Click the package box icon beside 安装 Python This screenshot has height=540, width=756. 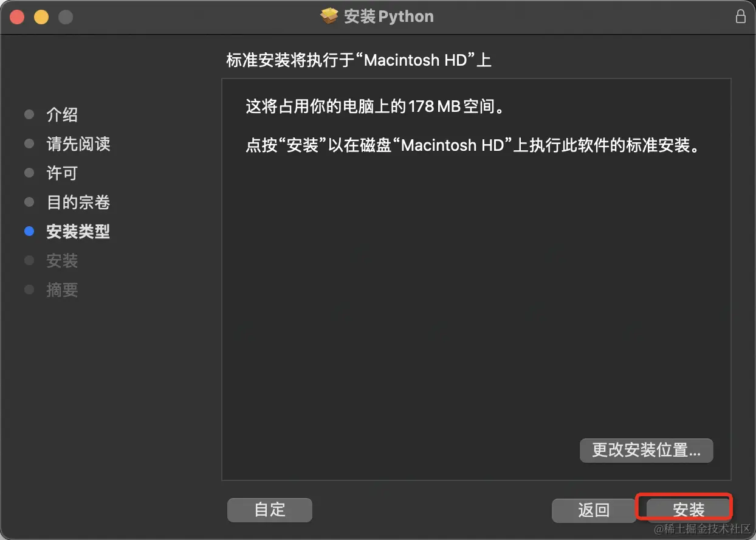[x=329, y=16]
